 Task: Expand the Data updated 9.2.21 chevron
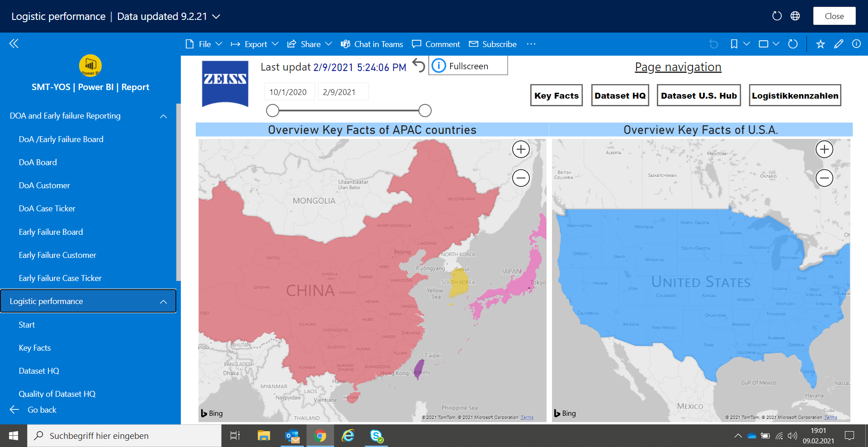[217, 16]
